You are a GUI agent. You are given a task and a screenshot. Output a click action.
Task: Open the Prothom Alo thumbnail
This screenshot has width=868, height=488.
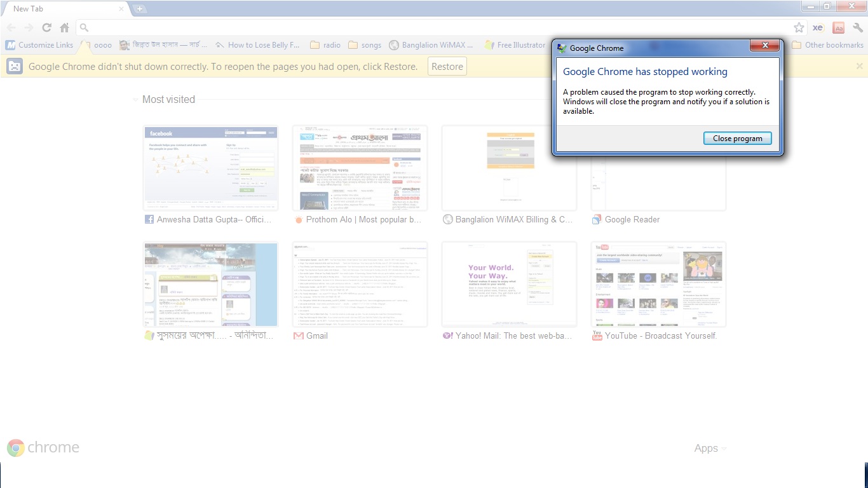(x=360, y=168)
